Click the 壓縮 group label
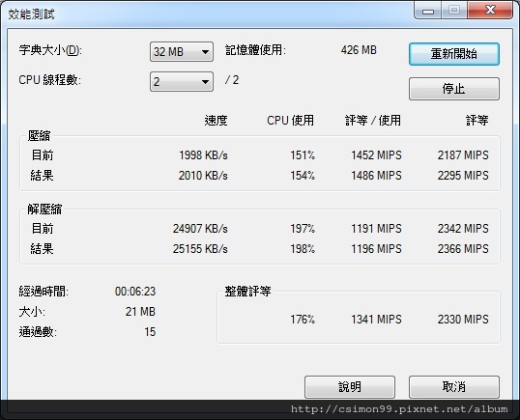The height and width of the screenshot is (420, 520). coord(39,136)
